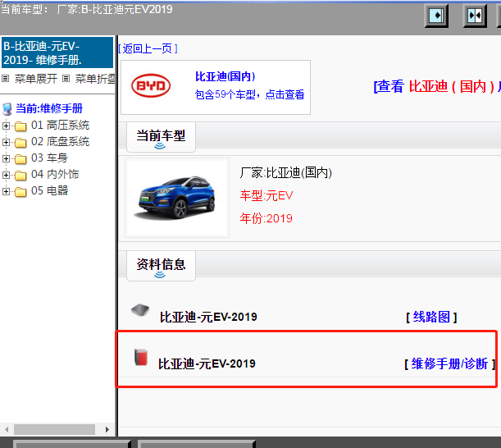The width and height of the screenshot is (501, 448).
Task: Click the right arrow of the sidebar scrollbar
Action: tap(107, 429)
